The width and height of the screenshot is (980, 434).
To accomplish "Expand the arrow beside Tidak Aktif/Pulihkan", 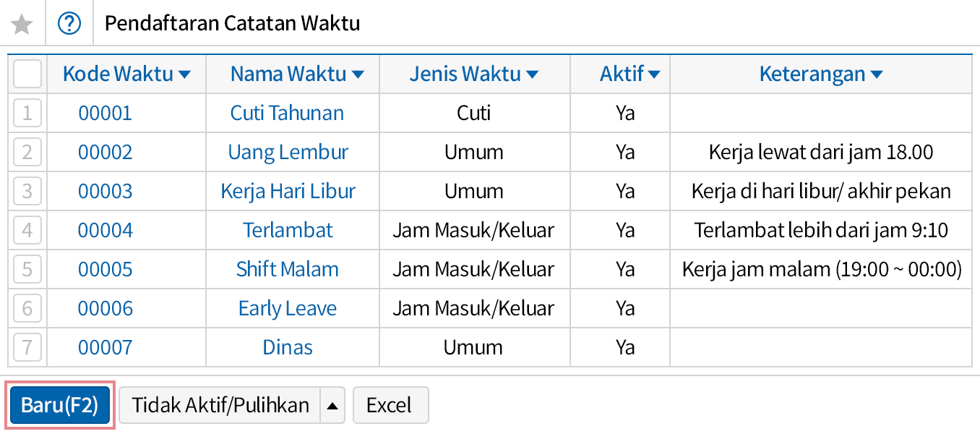I will [332, 405].
